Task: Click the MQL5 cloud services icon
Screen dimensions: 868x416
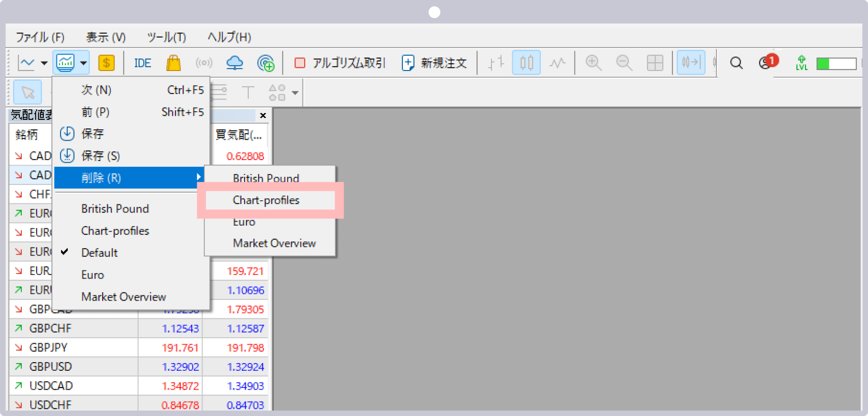Action: point(235,63)
